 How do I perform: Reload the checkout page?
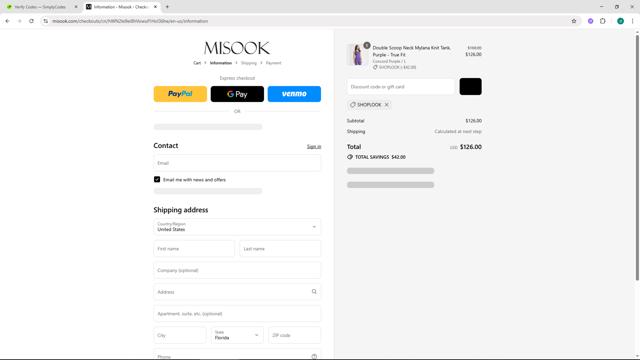pyautogui.click(x=31, y=21)
